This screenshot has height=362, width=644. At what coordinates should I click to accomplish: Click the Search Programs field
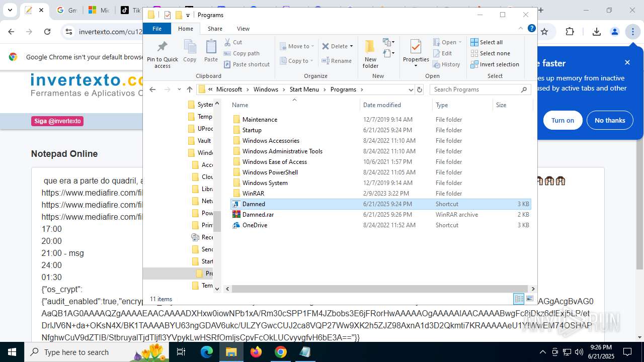pyautogui.click(x=479, y=89)
